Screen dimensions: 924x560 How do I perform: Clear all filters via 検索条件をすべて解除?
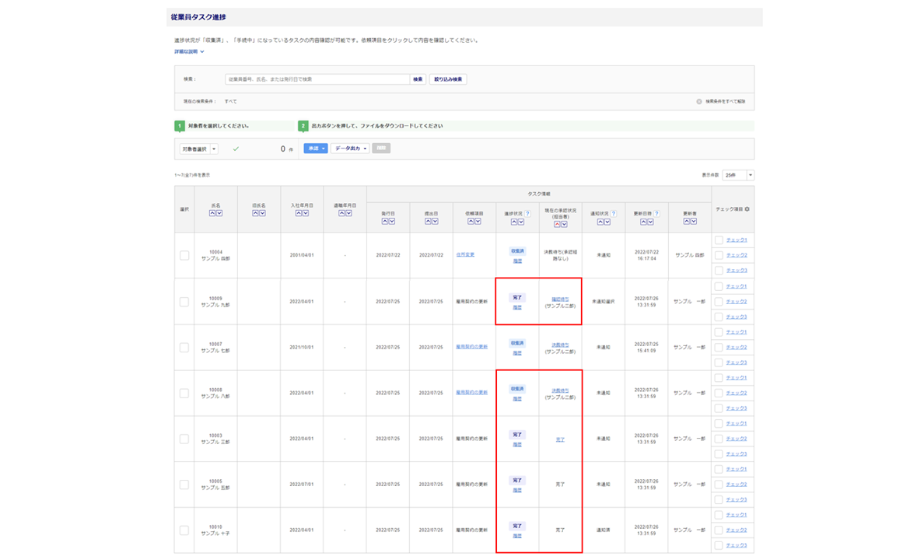coord(721,101)
